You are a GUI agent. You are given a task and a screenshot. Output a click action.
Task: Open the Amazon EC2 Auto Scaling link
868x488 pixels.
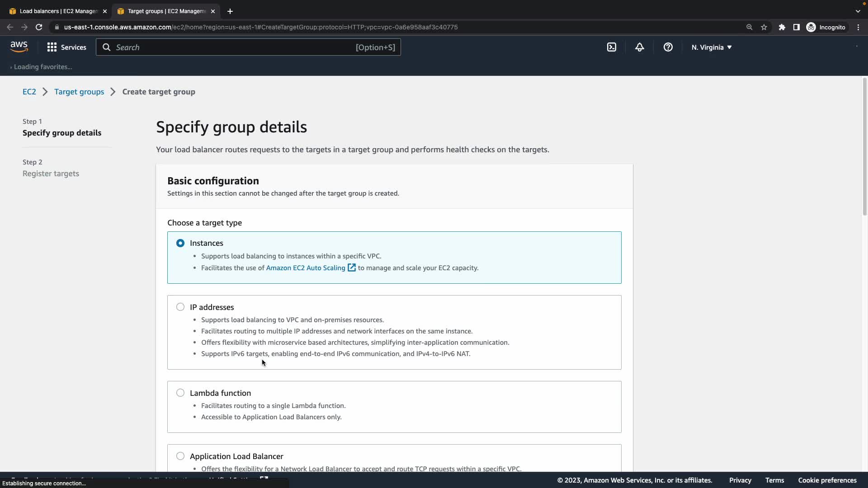(306, 268)
